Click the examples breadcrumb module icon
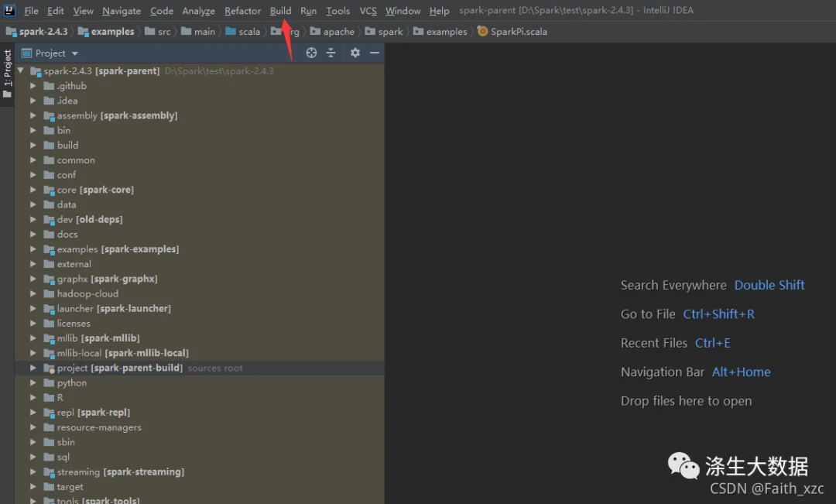This screenshot has width=836, height=504. 83,32
